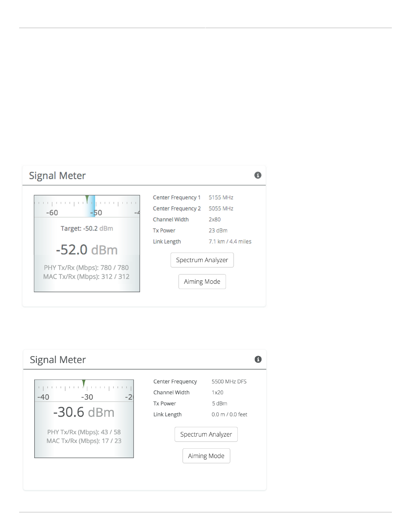Click the MAC Tx/Rx 17 / 23 readout
Image resolution: width=411 pixels, height=532 pixels.
coord(84,441)
